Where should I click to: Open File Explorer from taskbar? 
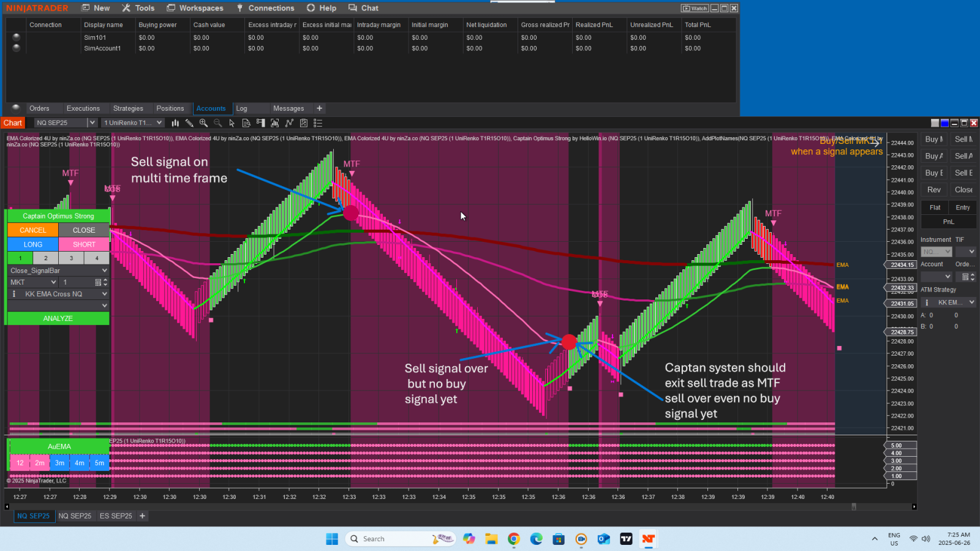click(491, 539)
